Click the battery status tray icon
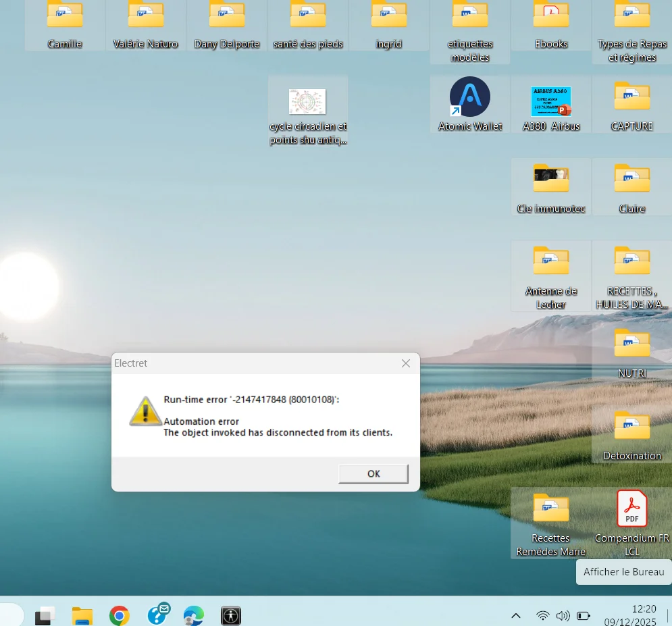This screenshot has height=626, width=672. click(584, 615)
